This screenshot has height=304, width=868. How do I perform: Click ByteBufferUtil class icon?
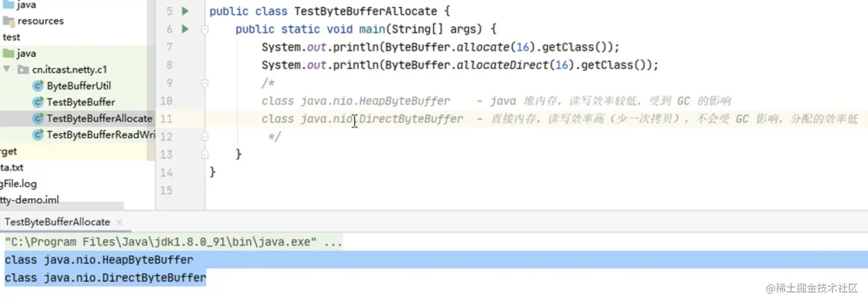38,86
